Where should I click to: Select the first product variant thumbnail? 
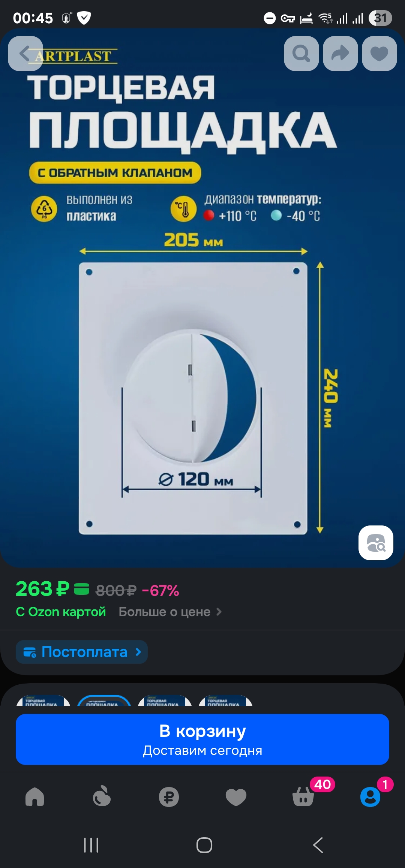pos(43,701)
